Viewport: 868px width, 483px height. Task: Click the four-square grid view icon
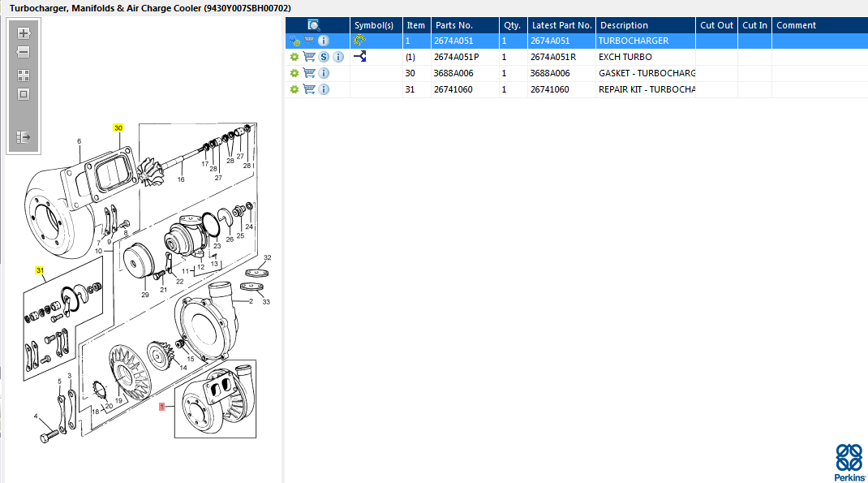(x=24, y=75)
